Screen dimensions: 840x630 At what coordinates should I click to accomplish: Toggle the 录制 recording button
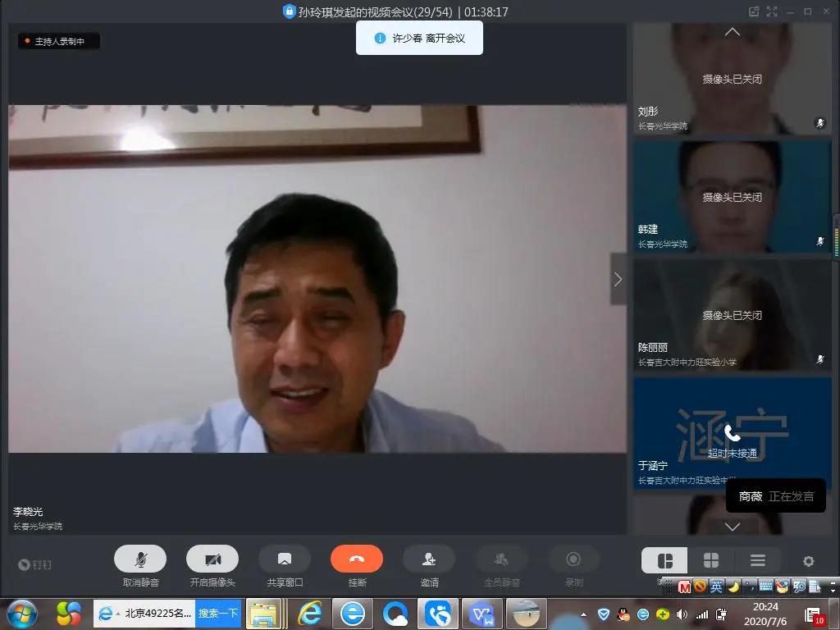coord(573,559)
